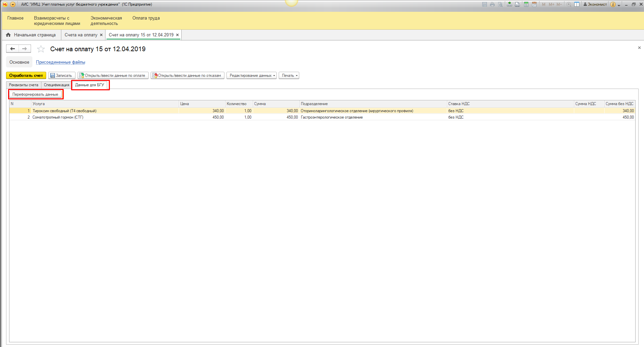
Task: Open the Реквизиты счета tab
Action: click(24, 85)
